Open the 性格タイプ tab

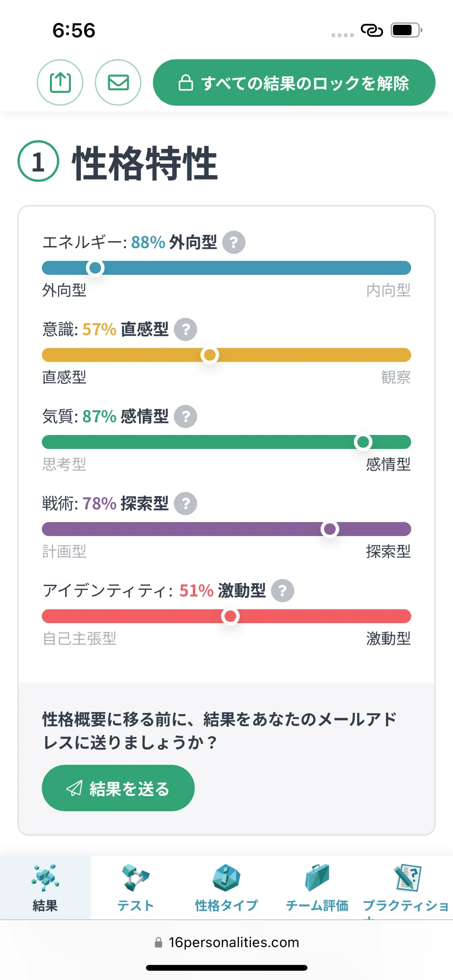click(x=226, y=887)
